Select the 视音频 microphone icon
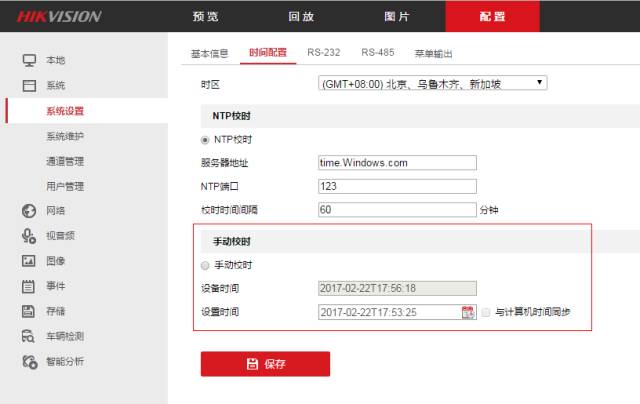Viewport: 640px width, 404px height. pyautogui.click(x=29, y=236)
